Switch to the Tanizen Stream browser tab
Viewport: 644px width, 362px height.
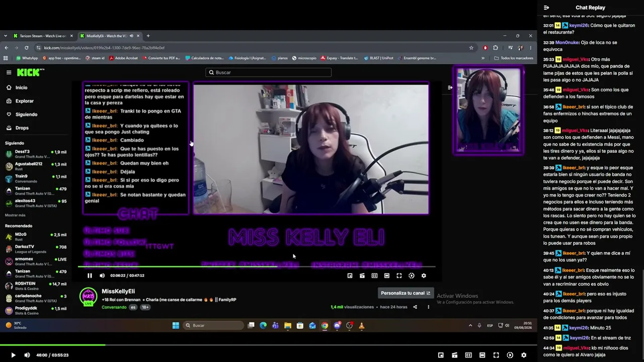click(43, 36)
